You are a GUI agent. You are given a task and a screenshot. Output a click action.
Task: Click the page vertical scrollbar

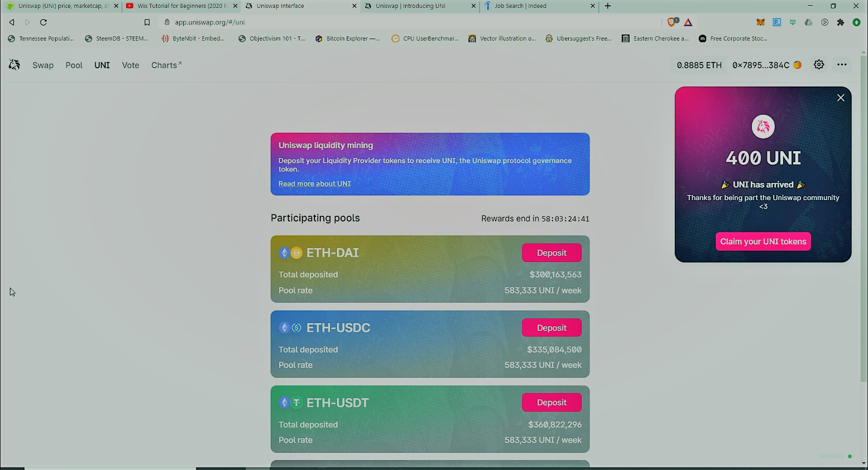pyautogui.click(x=864, y=219)
